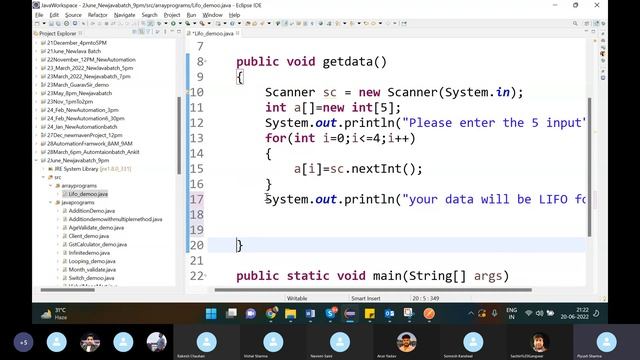Maximize the editor area

(593, 32)
